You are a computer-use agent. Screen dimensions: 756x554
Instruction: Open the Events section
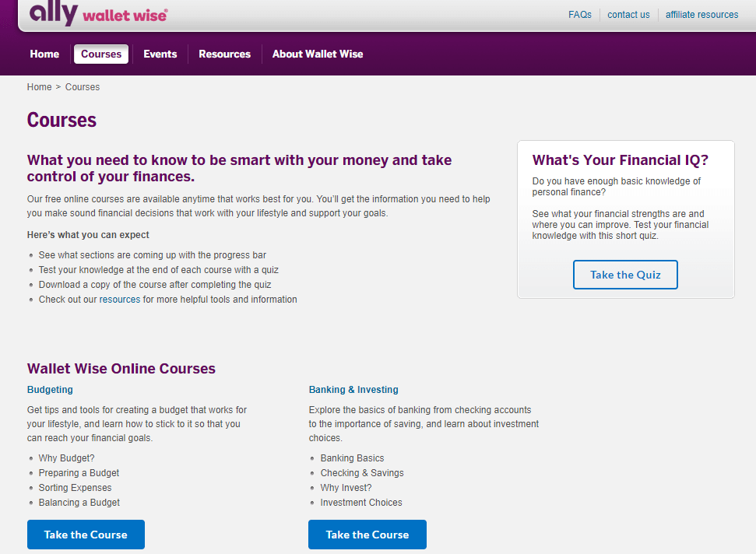point(160,54)
